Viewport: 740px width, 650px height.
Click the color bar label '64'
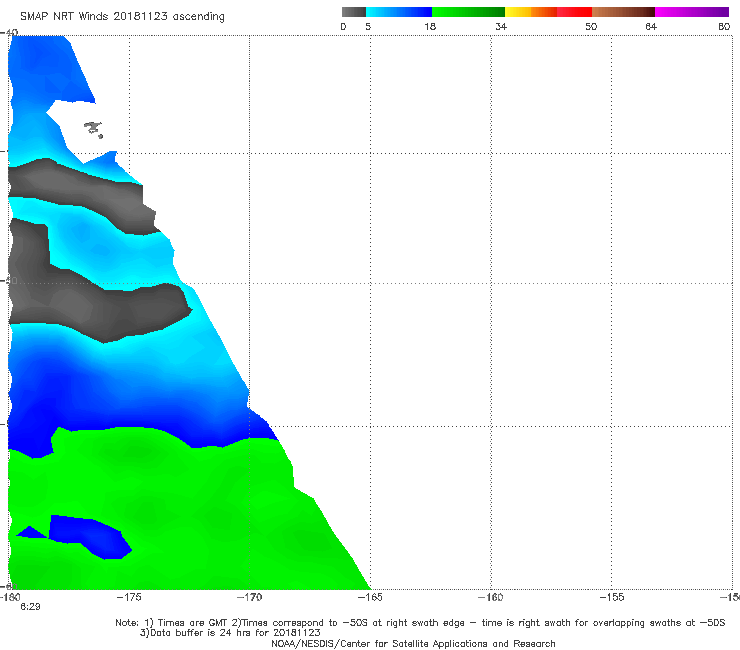coord(651,27)
